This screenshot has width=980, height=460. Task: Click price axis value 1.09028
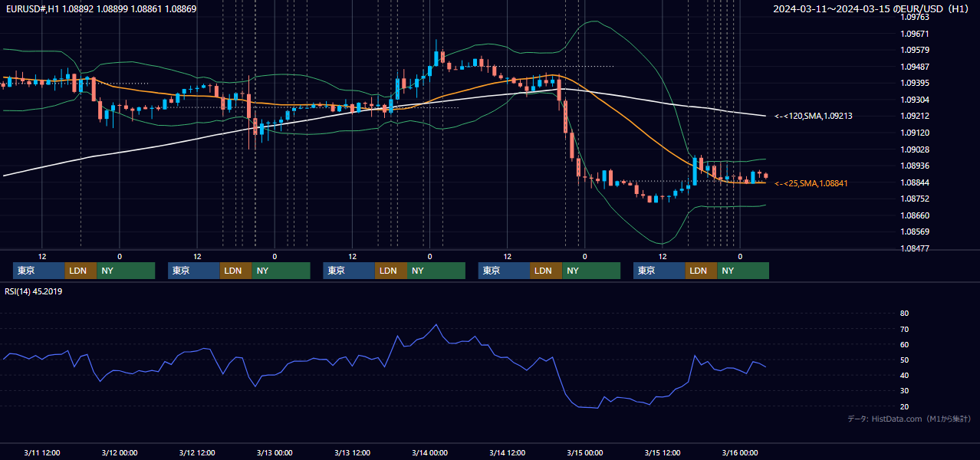tap(914, 149)
